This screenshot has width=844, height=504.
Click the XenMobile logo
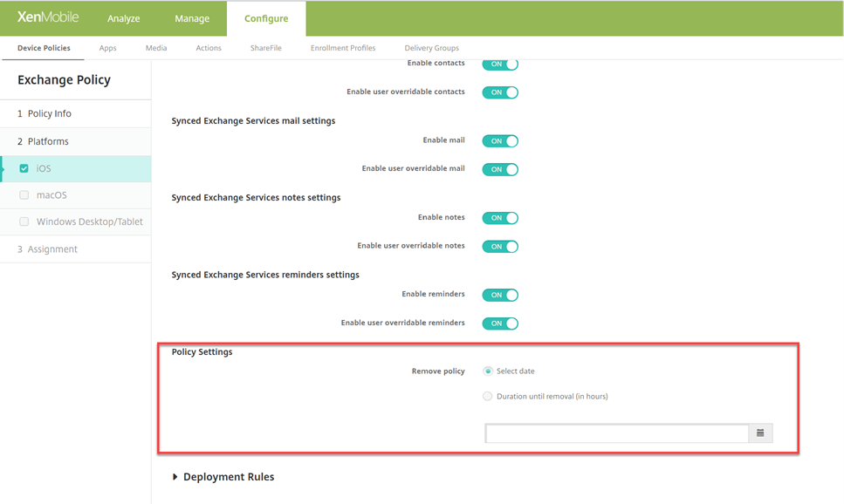[x=48, y=17]
